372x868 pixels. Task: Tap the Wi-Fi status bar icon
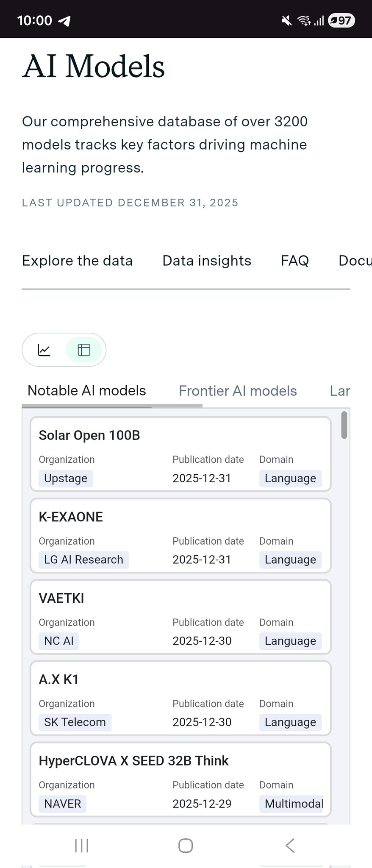[x=303, y=20]
